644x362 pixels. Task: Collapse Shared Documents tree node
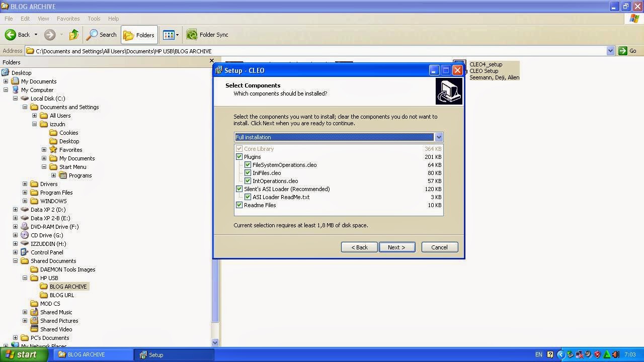[15, 261]
